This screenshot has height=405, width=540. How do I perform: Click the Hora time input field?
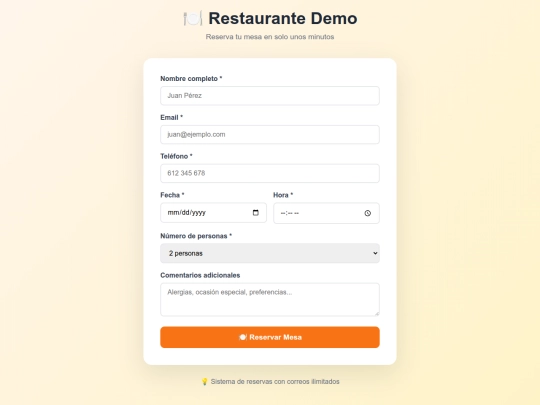pyautogui.click(x=326, y=213)
